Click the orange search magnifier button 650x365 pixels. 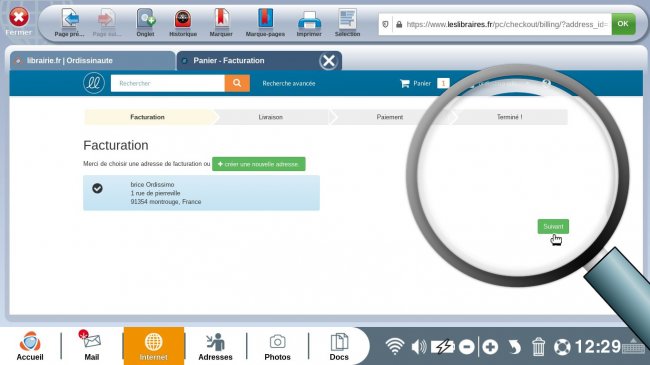(237, 83)
